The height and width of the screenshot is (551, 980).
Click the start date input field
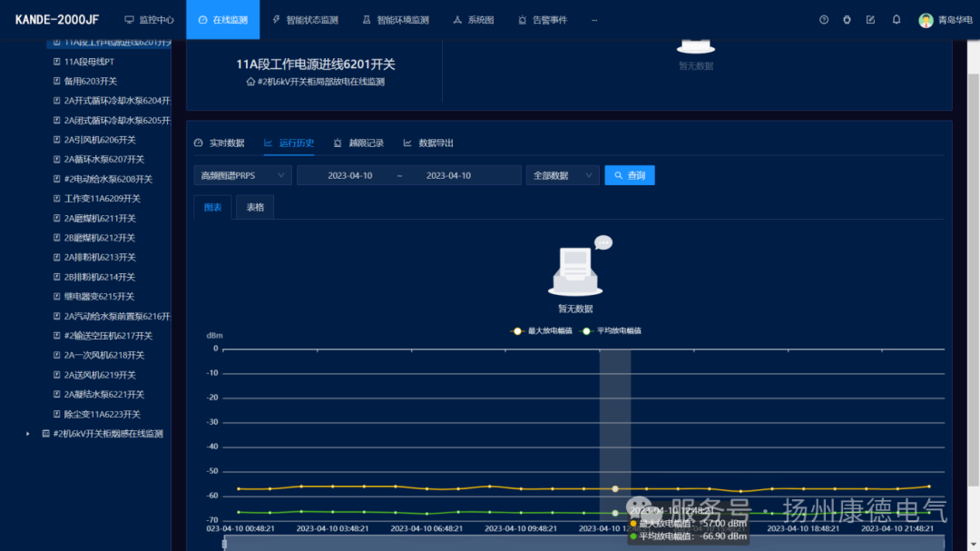[350, 175]
